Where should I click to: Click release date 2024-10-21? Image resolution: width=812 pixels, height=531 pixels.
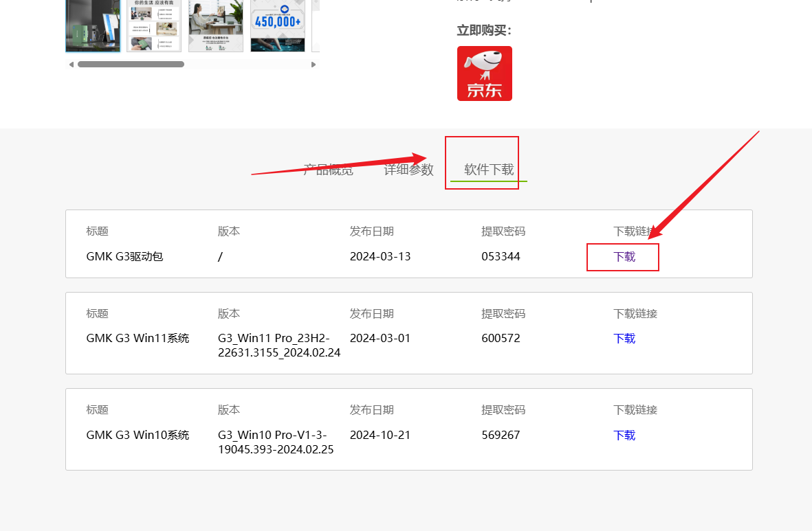click(x=380, y=436)
